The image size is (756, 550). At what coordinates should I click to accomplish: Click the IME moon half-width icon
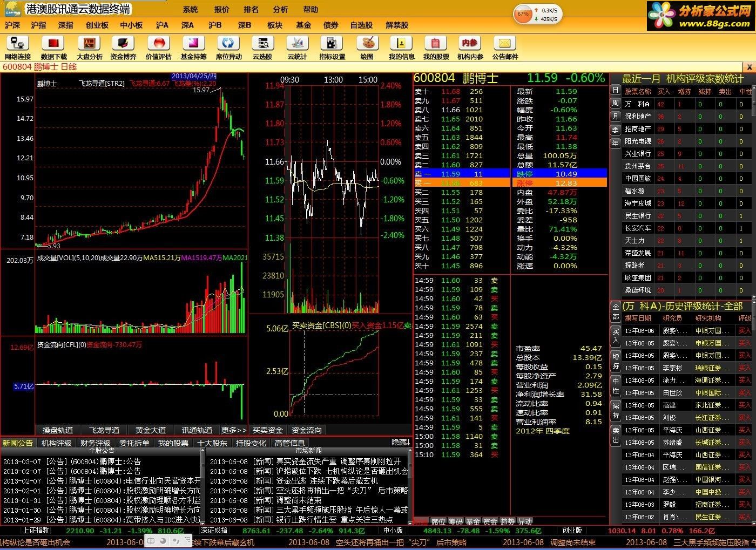164,541
